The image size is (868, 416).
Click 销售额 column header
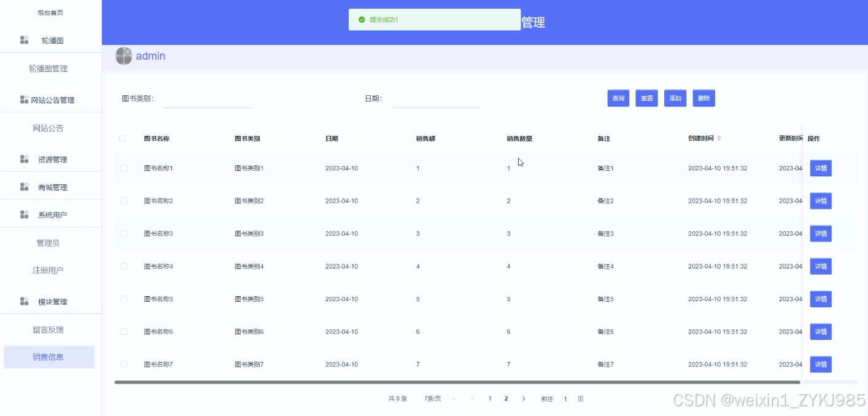(425, 138)
